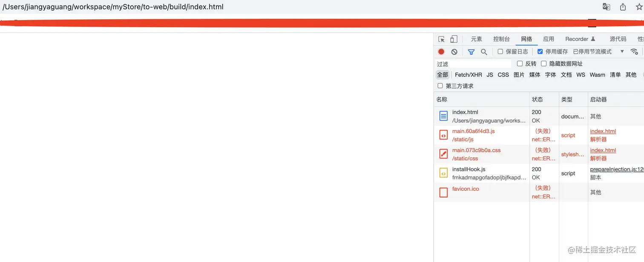Click the failed status of favicon.ico
644x262 pixels.
click(544, 192)
